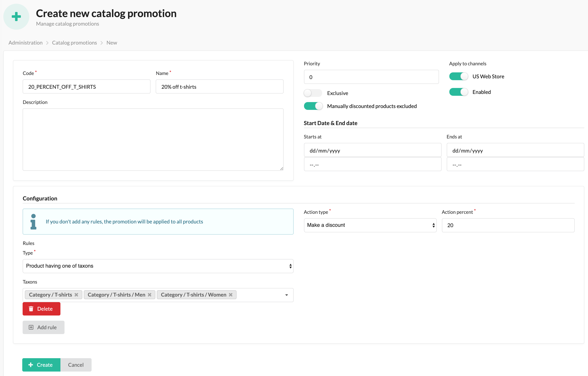Click the info icon in the rules notice
This screenshot has width=588, height=376.
tap(33, 222)
